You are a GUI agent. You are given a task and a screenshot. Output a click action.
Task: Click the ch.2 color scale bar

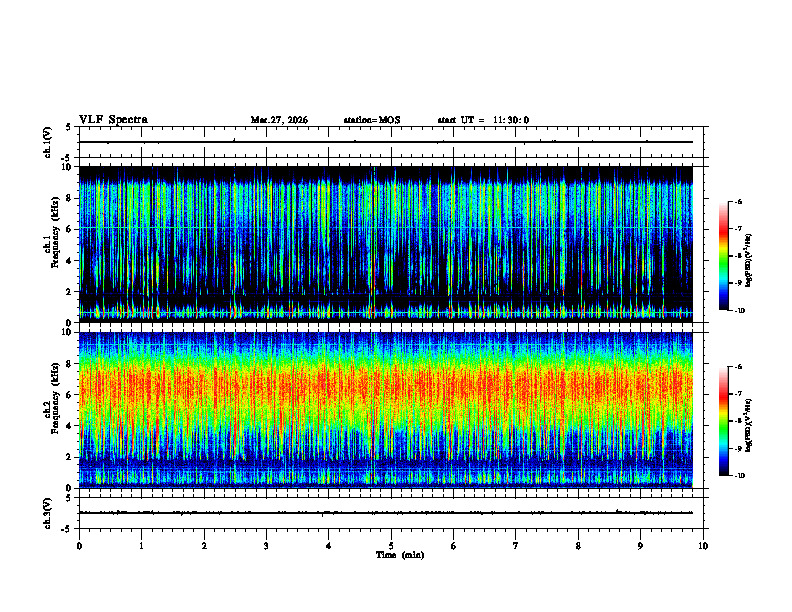pyautogui.click(x=723, y=421)
